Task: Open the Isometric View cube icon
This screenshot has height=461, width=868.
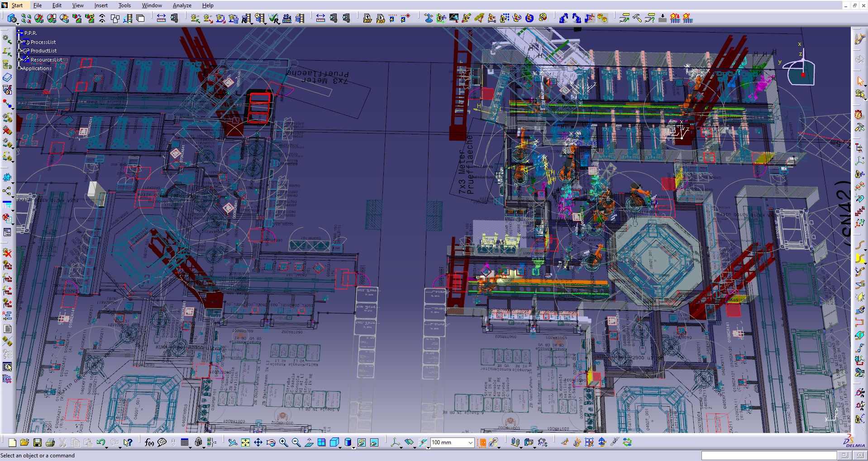Action: coord(334,442)
